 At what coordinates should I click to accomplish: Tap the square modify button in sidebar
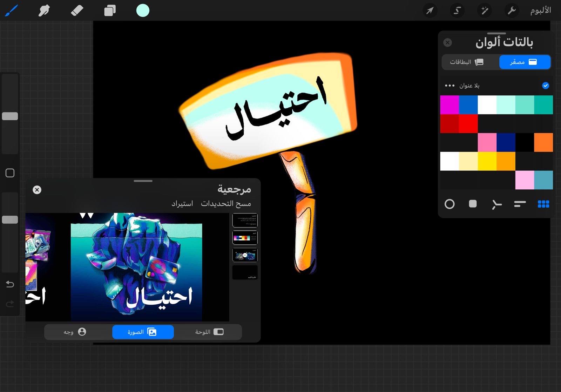click(10, 173)
